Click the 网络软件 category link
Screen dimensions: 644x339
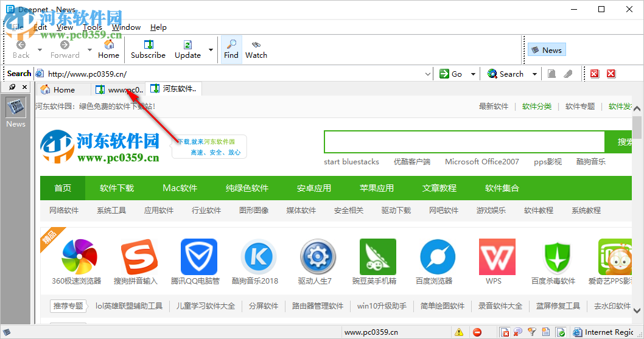64,211
